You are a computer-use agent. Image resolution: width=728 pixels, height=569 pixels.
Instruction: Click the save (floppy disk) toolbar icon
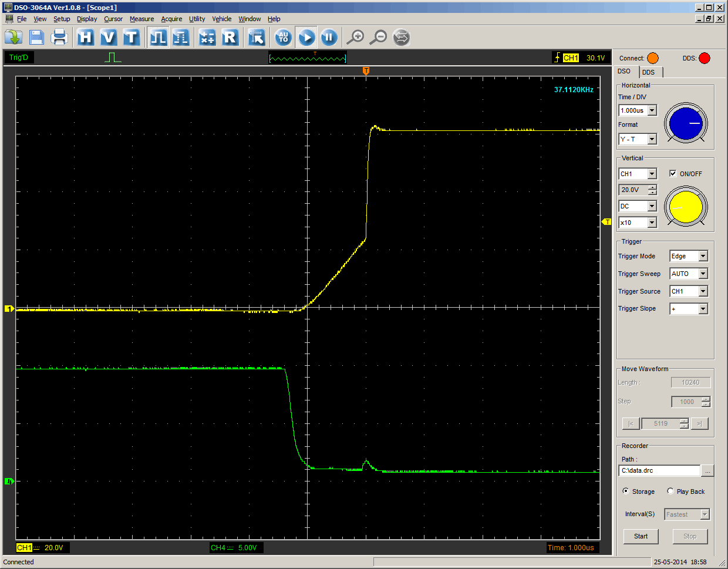point(37,38)
